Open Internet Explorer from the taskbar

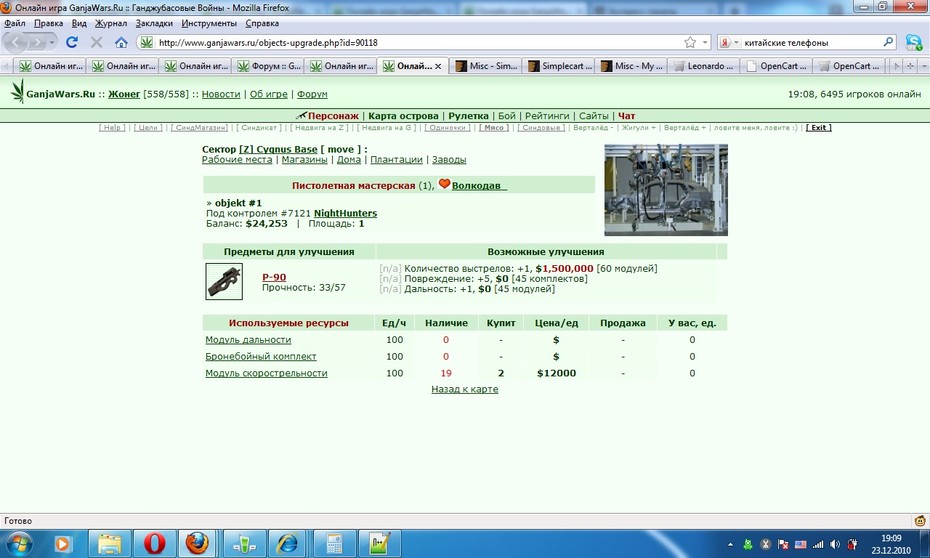click(288, 543)
